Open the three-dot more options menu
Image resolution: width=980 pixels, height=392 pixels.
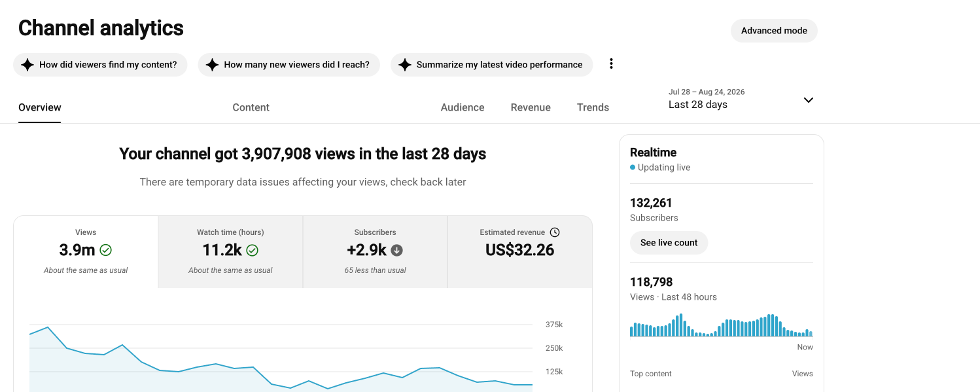click(611, 63)
